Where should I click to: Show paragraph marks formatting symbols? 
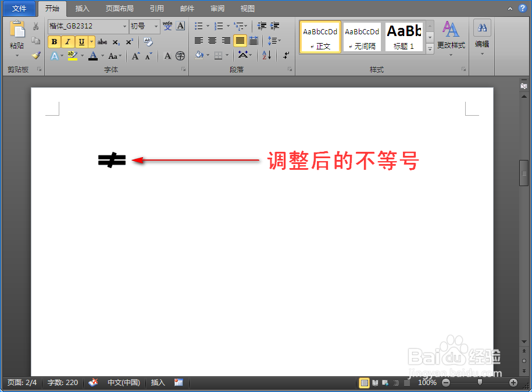point(286,55)
